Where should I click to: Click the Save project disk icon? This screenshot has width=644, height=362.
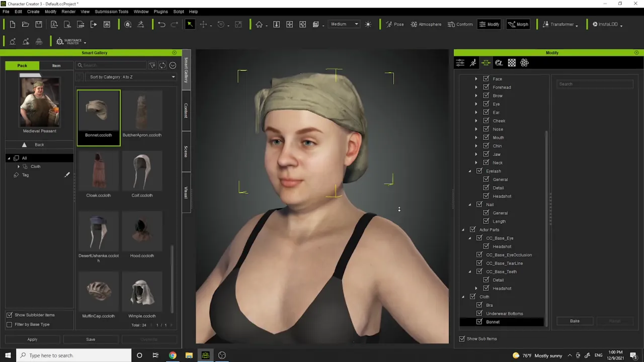pyautogui.click(x=39, y=24)
